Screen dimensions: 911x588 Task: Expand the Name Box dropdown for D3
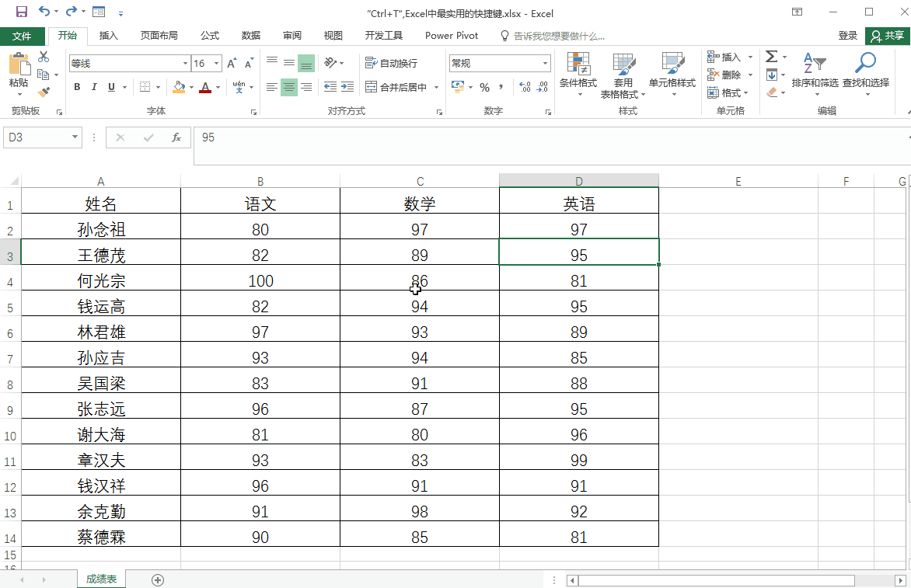(x=75, y=137)
